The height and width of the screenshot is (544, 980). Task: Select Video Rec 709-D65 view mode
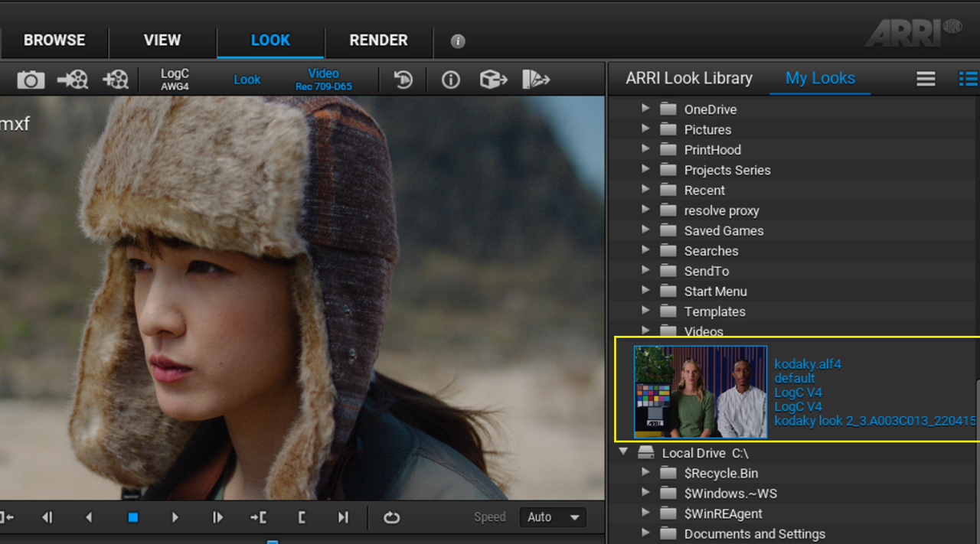coord(324,80)
